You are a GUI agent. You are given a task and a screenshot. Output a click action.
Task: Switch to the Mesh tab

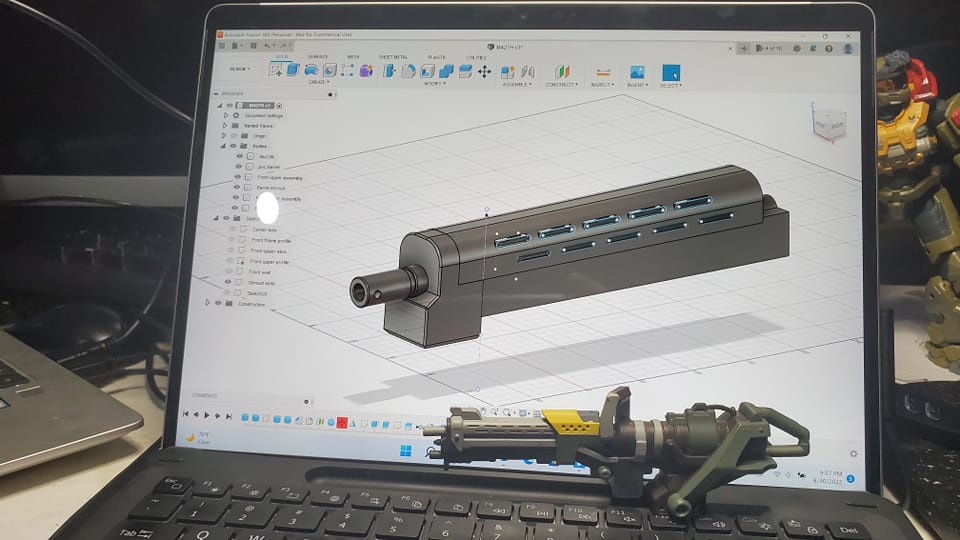click(x=353, y=57)
